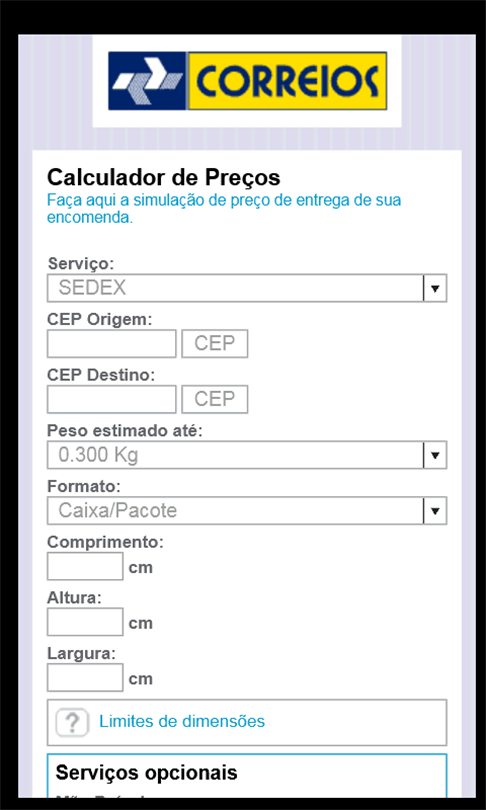
Task: Click the question mark help icon
Action: [73, 722]
